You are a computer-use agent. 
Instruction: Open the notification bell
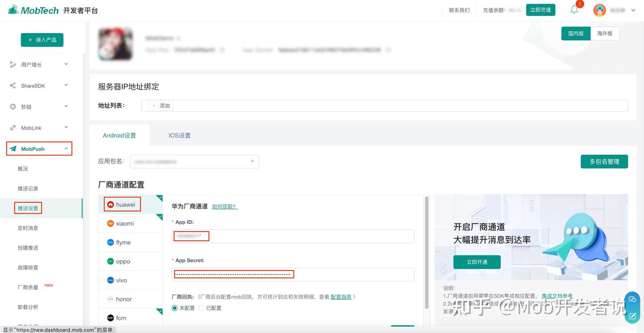point(574,10)
